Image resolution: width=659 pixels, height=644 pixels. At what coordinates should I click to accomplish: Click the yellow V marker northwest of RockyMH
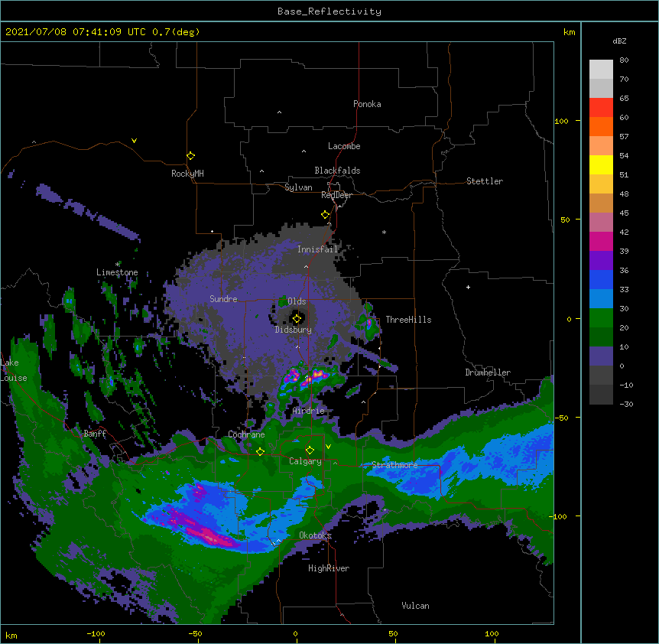(x=134, y=141)
